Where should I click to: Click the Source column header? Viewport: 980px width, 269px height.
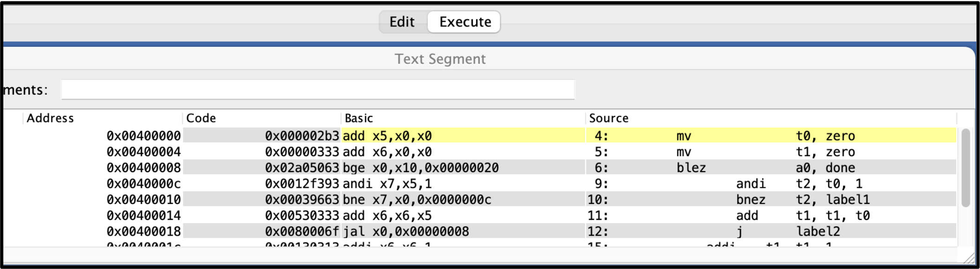click(x=608, y=118)
